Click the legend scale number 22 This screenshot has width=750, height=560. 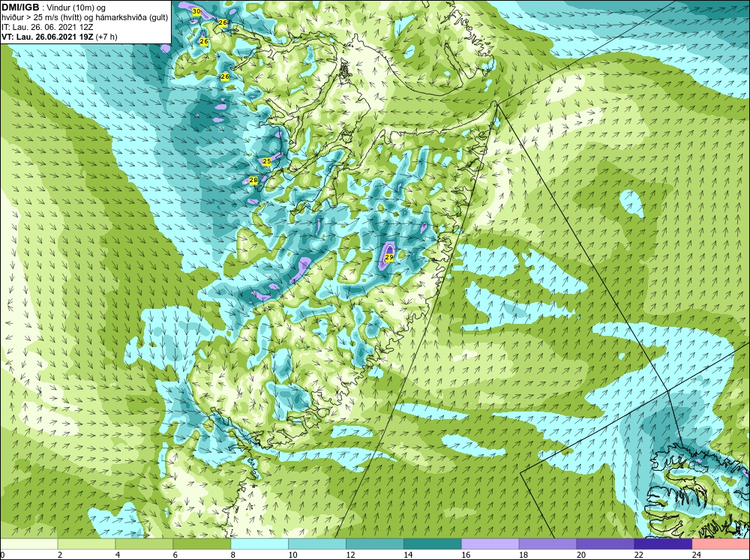tap(638, 555)
